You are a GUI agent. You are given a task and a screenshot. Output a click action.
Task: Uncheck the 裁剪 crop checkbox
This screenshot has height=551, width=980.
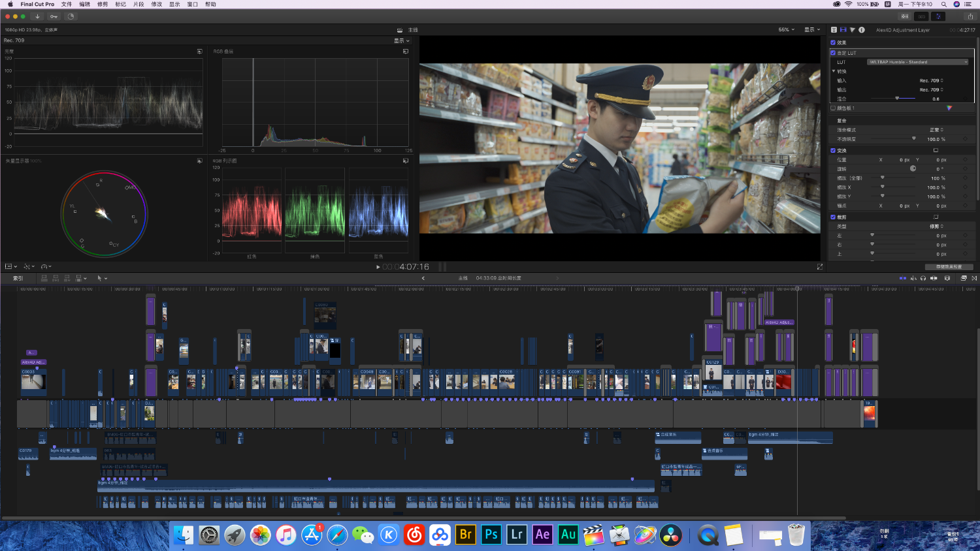click(833, 217)
